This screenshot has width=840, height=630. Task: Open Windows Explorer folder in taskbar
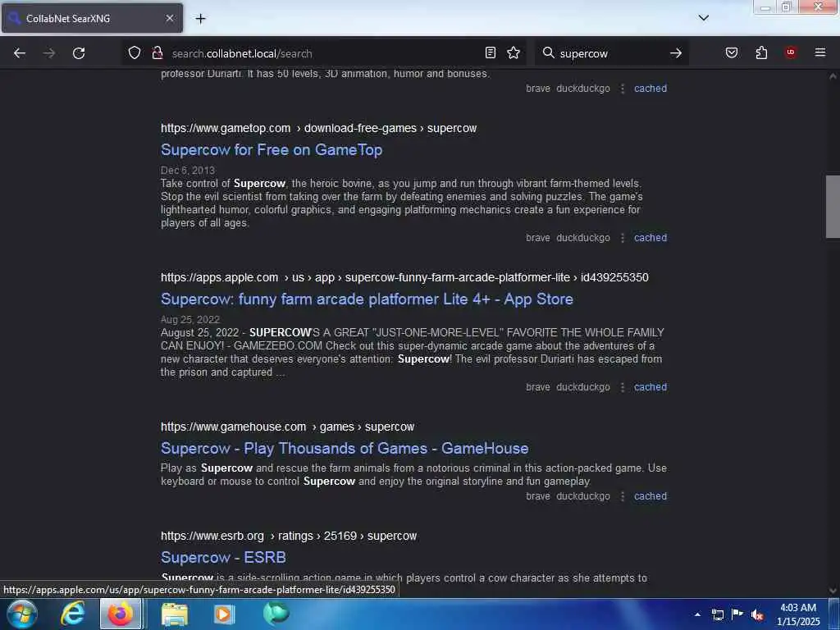pos(175,614)
